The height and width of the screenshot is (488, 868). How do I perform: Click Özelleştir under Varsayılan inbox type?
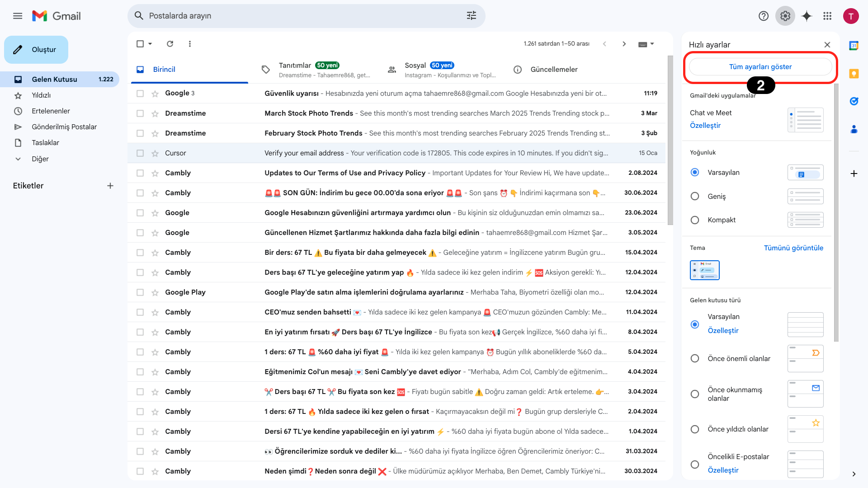(x=723, y=331)
